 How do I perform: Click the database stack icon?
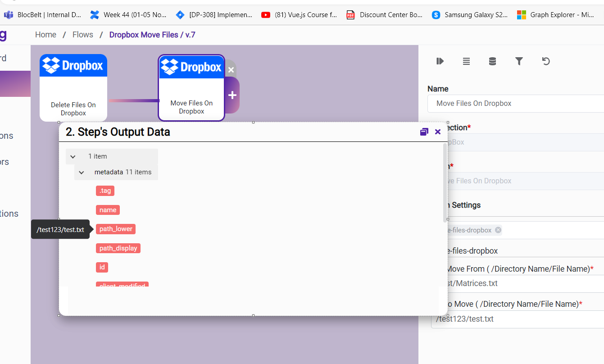492,61
